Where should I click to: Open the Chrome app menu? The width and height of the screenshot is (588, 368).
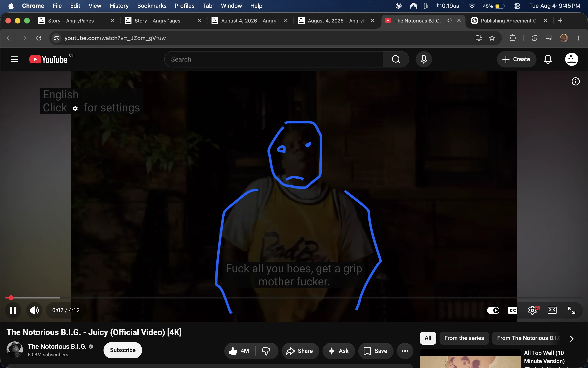33,6
